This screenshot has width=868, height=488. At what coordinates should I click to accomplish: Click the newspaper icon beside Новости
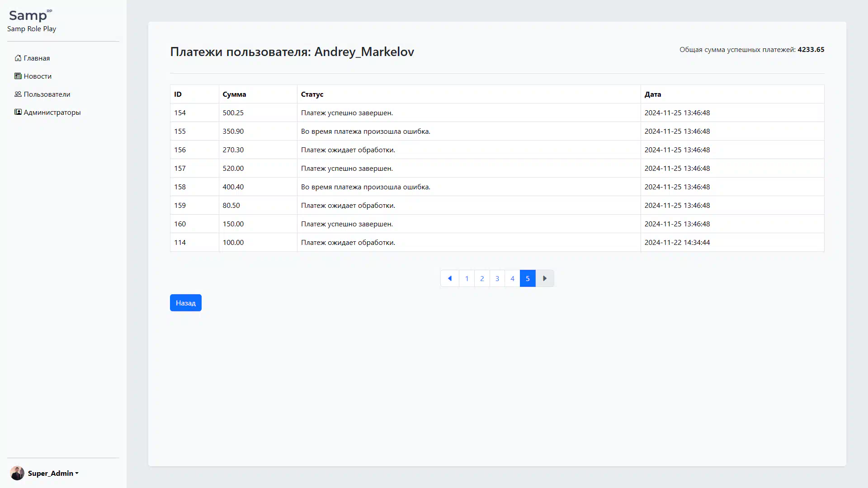[x=18, y=76]
